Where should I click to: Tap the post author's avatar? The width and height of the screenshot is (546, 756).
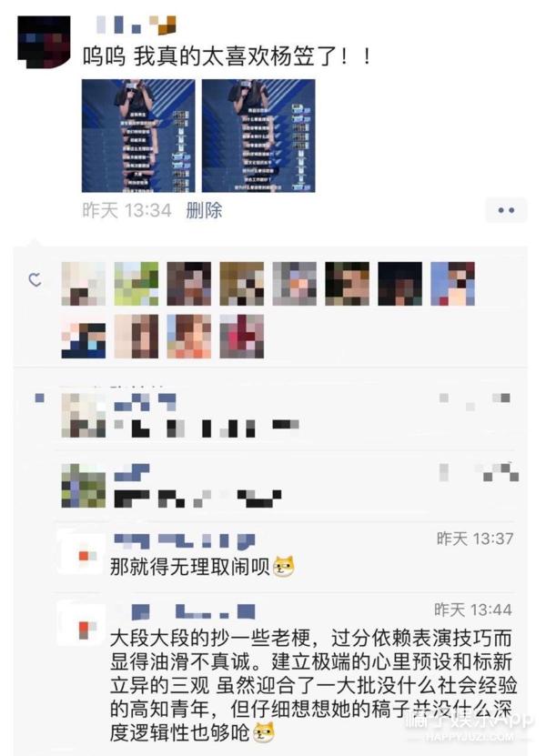coord(44,43)
